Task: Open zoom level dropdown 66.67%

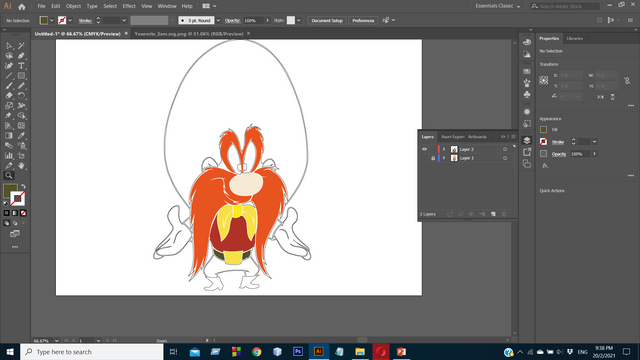Action: click(56, 340)
